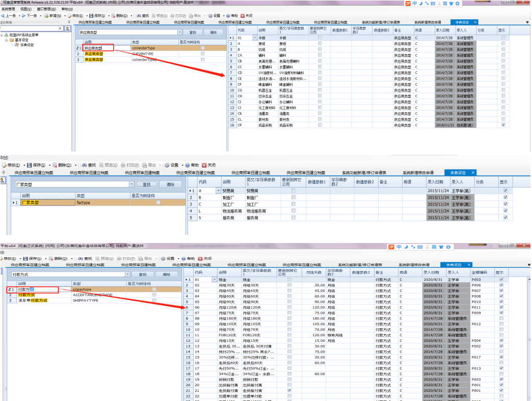Click 关闭 red close icon in top toolbar
Viewport: 532px width, 401px height.
click(x=243, y=16)
